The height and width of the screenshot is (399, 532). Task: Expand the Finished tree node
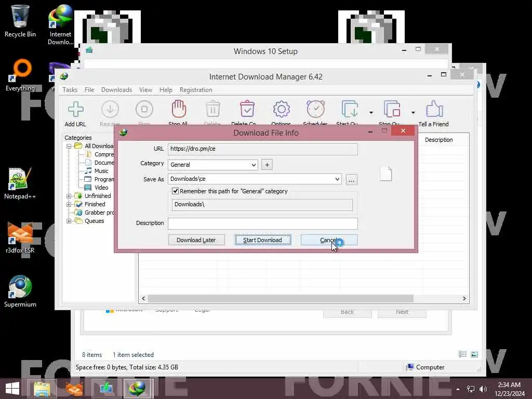(x=69, y=204)
